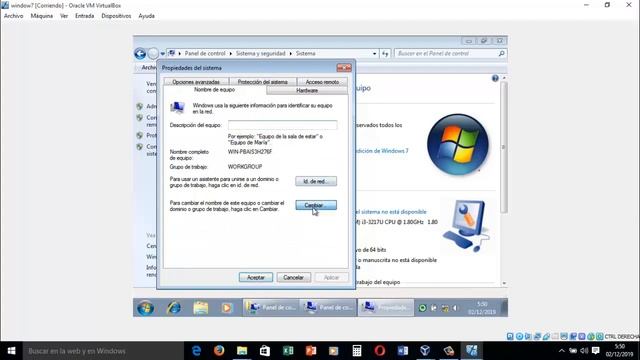
Task: Expand breadcrumb arrow after Panel de control
Action: [231, 53]
